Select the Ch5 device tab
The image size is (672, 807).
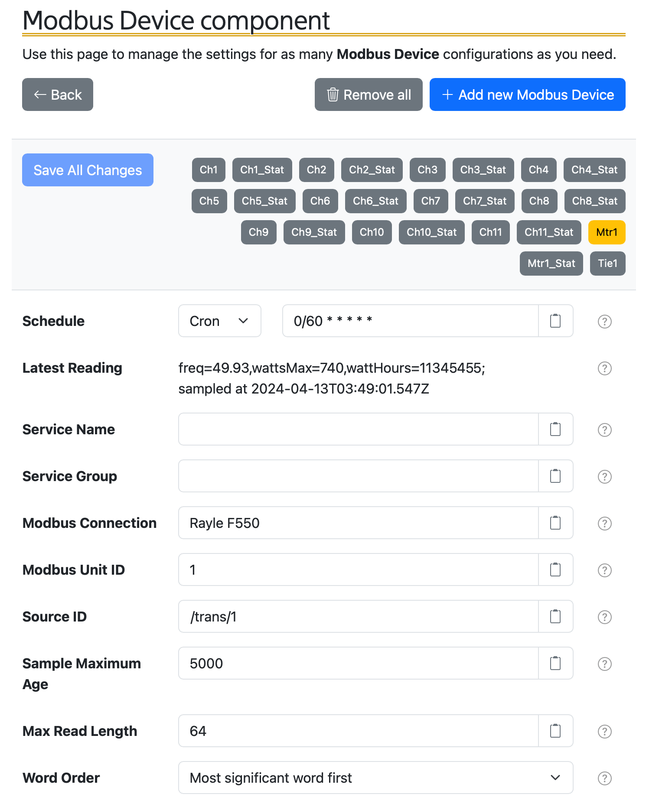209,201
